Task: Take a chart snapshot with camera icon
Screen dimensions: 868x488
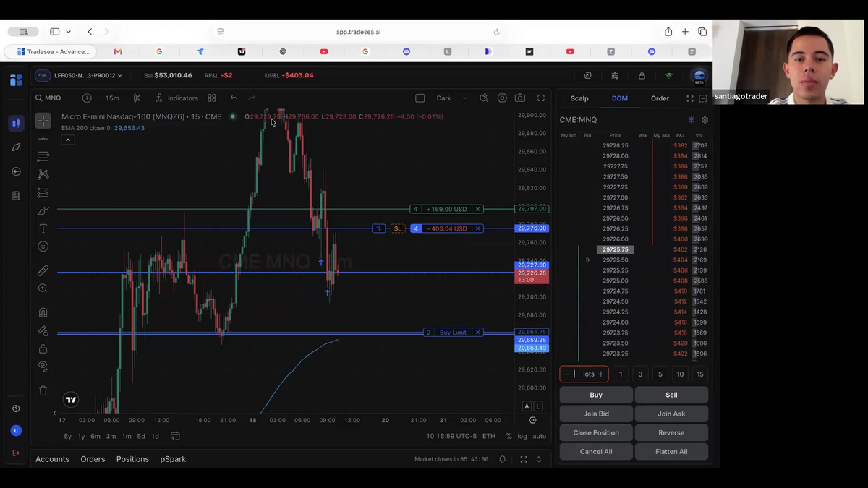Action: click(520, 98)
